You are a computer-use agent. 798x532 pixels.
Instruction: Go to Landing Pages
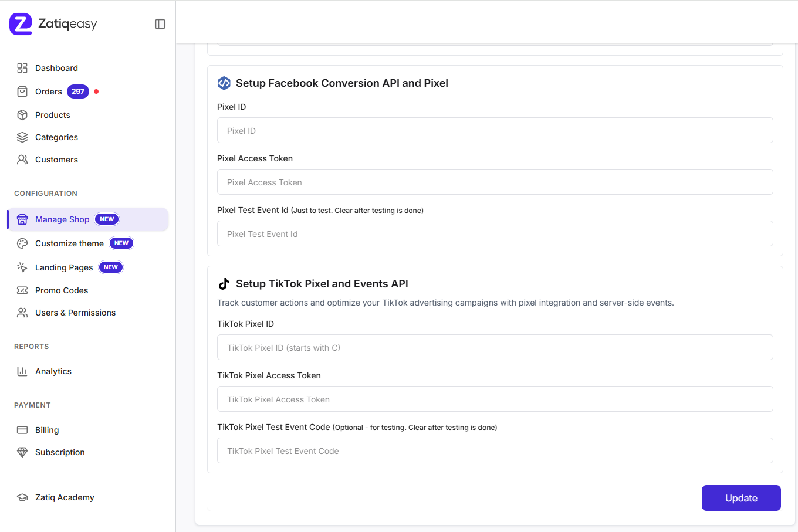coord(64,267)
